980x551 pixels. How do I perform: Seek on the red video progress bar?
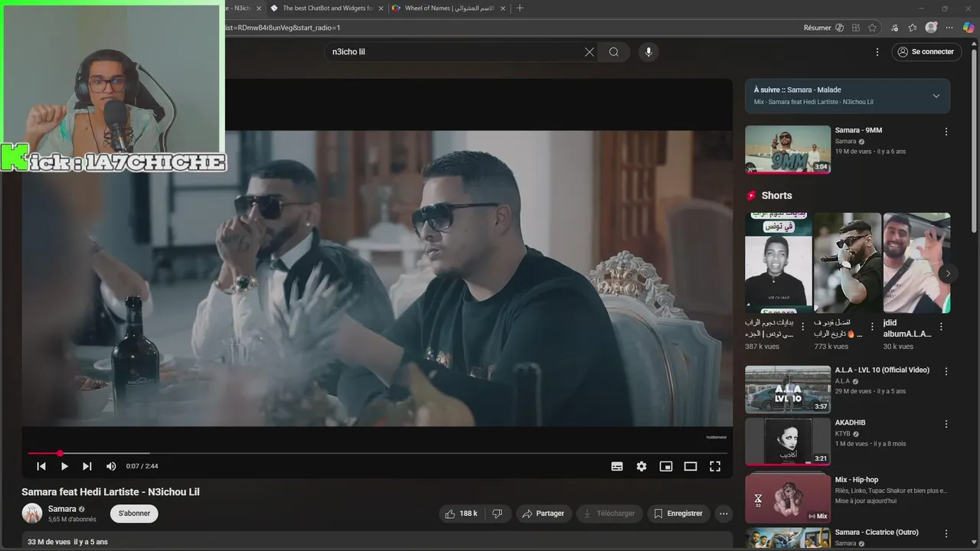point(377,453)
